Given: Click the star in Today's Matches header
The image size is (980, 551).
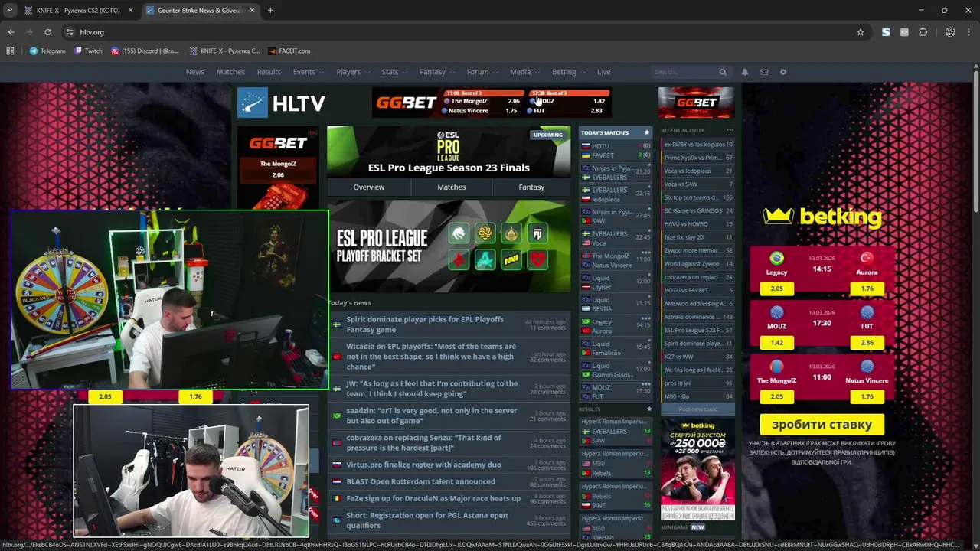Looking at the screenshot, I should coord(646,132).
